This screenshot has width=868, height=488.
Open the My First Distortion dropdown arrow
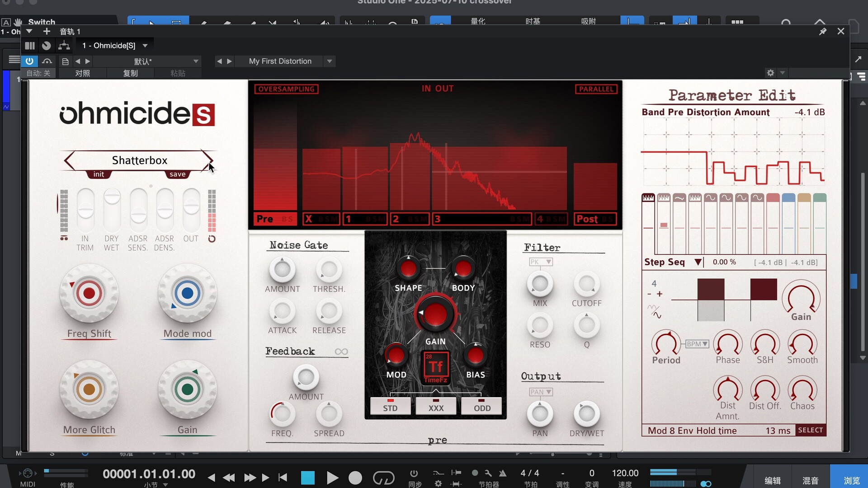(330, 61)
